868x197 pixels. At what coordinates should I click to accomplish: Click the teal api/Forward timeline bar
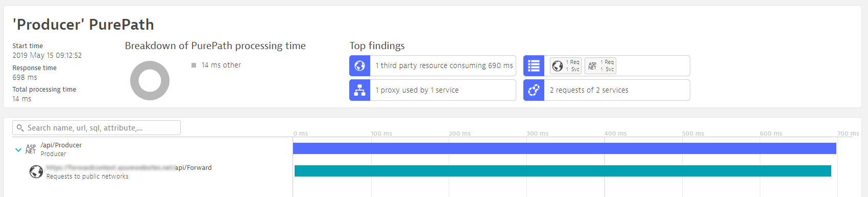pyautogui.click(x=563, y=171)
